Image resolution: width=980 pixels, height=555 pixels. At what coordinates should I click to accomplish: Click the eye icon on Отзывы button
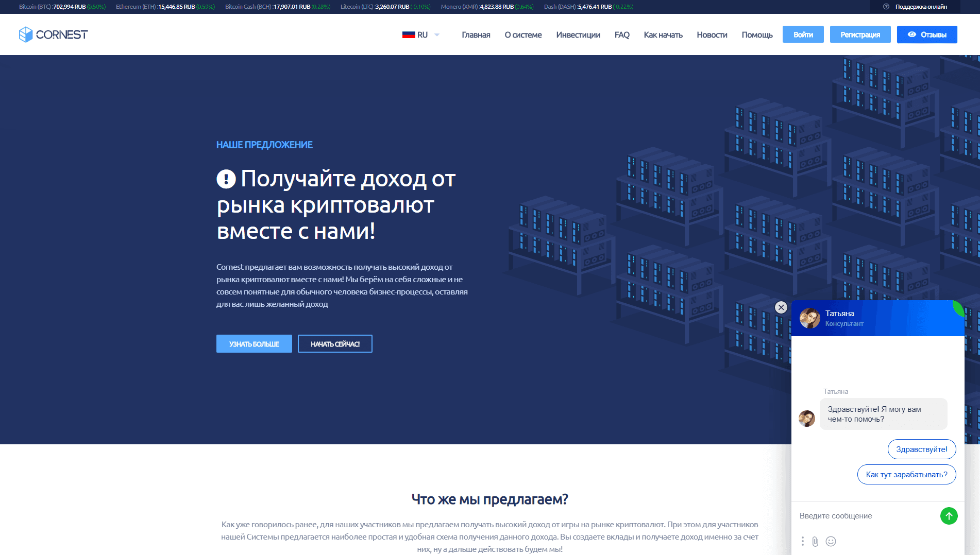(x=911, y=34)
